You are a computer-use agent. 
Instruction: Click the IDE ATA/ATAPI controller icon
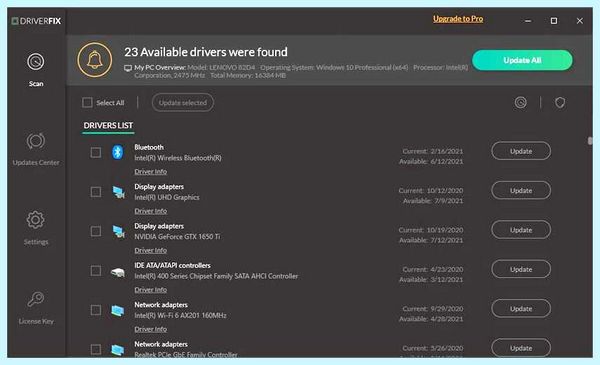pyautogui.click(x=118, y=272)
